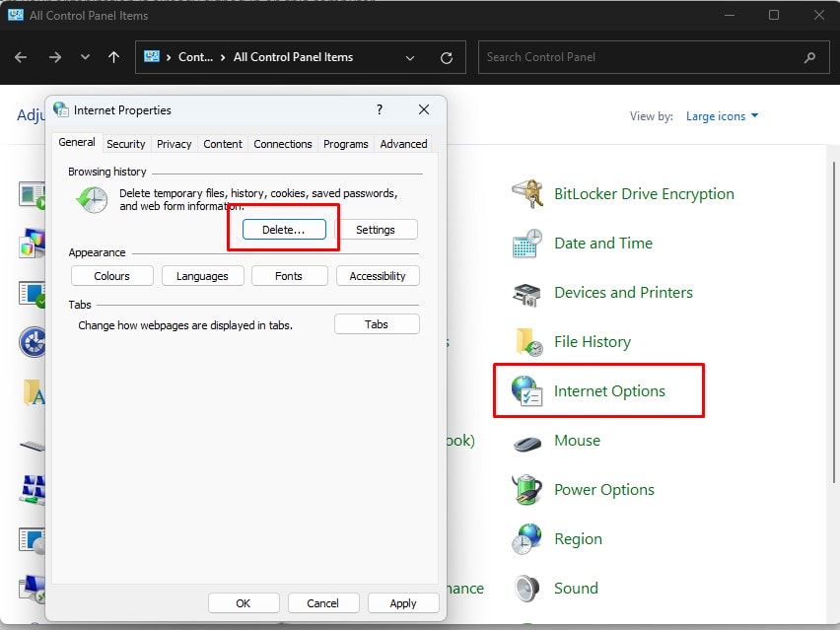840x630 pixels.
Task: Open browsing history Settings button
Action: click(x=376, y=230)
